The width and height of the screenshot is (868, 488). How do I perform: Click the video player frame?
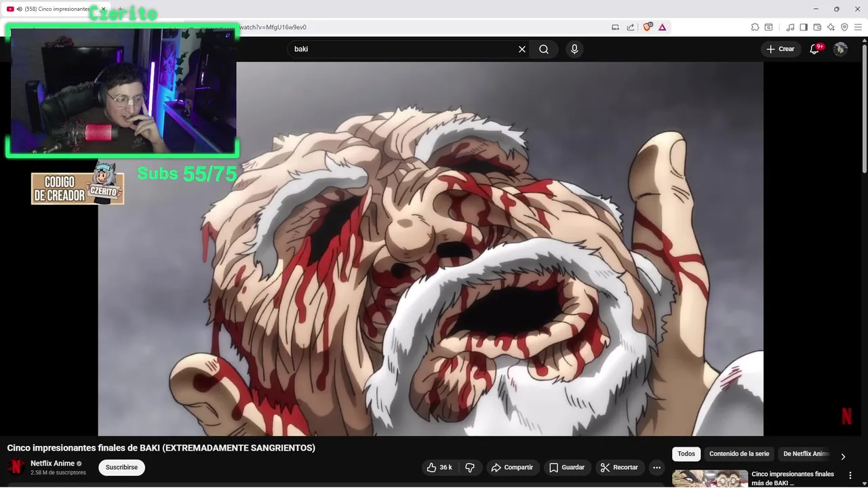431,249
